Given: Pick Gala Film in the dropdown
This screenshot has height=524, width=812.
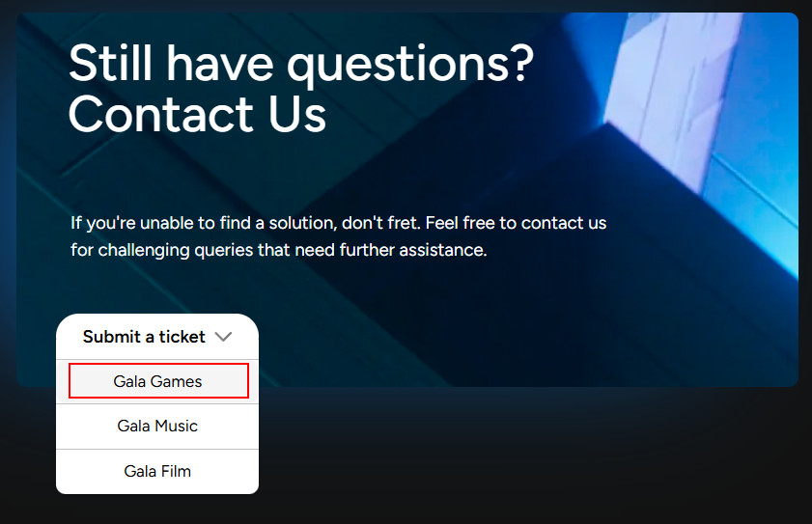Looking at the screenshot, I should 157,471.
